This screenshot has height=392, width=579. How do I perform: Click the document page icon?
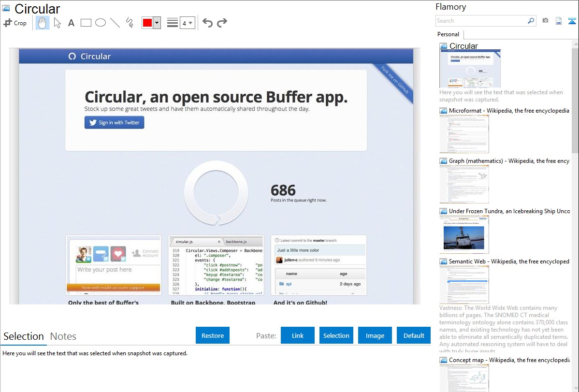(x=559, y=21)
